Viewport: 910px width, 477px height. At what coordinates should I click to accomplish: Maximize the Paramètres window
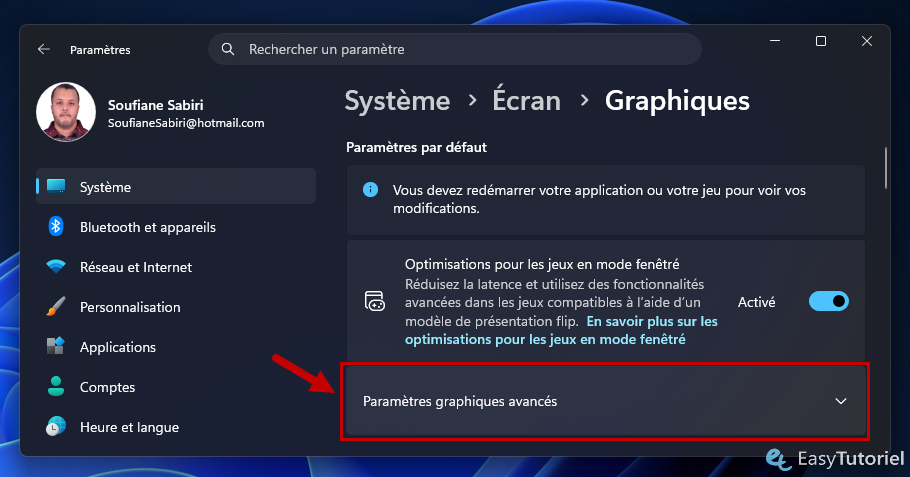pyautogui.click(x=821, y=41)
